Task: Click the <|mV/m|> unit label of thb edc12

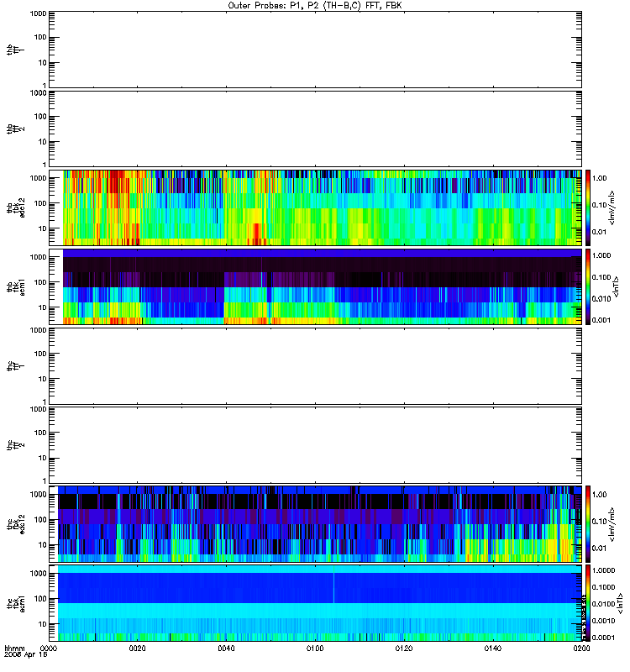Action: pyautogui.click(x=612, y=207)
